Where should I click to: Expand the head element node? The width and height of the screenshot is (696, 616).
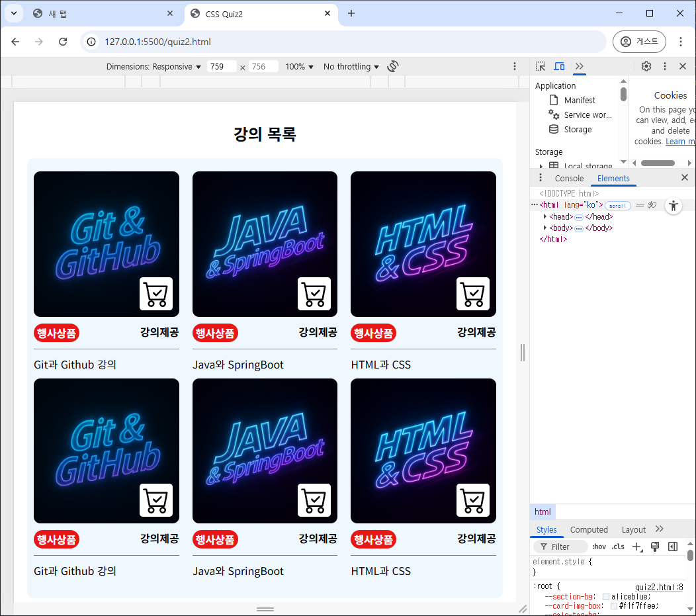point(545,216)
